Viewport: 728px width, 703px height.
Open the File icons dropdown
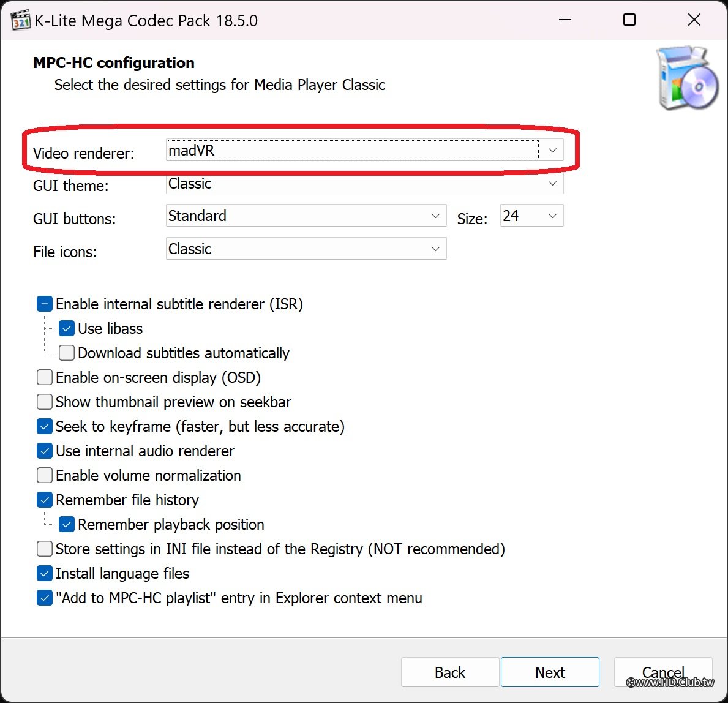(306, 249)
